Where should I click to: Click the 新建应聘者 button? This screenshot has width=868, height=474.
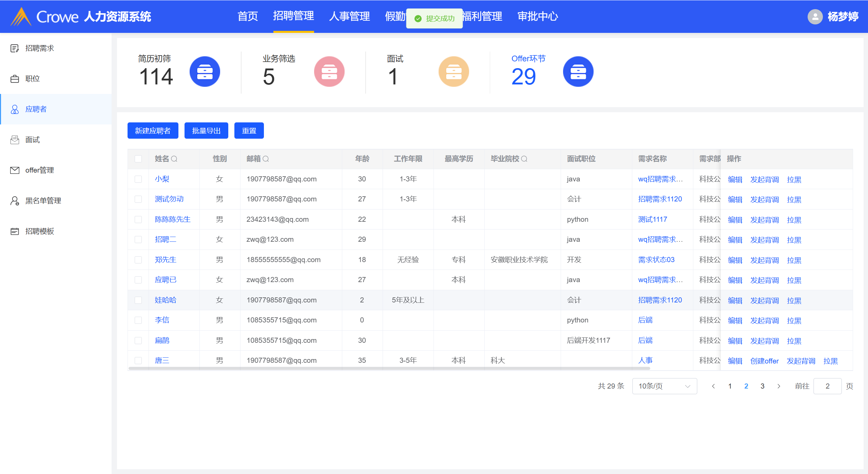153,131
